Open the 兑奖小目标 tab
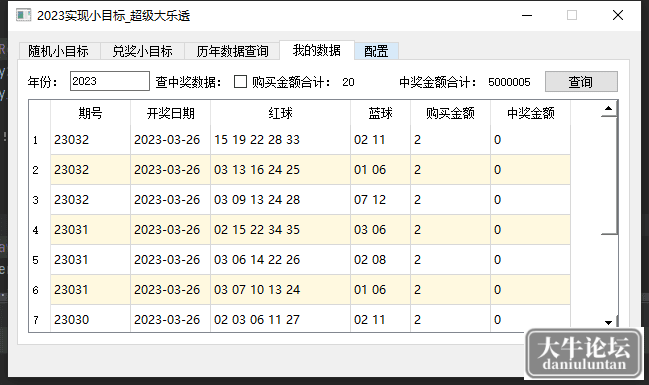This screenshot has height=385, width=649. point(142,51)
